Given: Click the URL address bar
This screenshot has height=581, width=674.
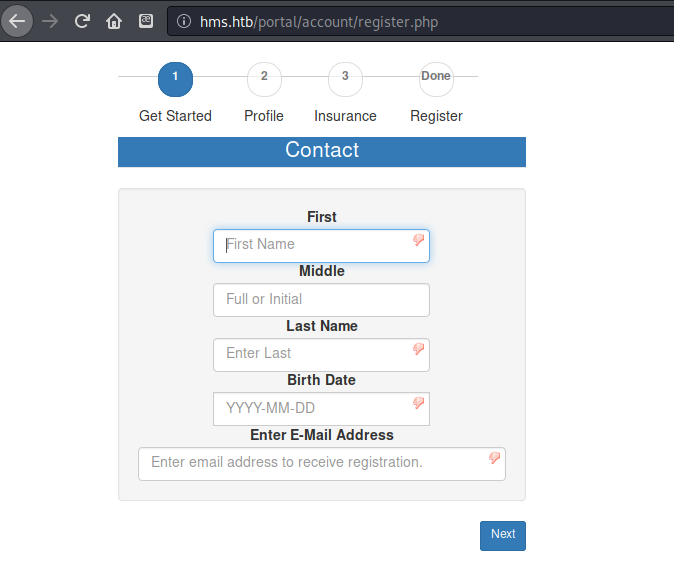Looking at the screenshot, I should (420, 22).
